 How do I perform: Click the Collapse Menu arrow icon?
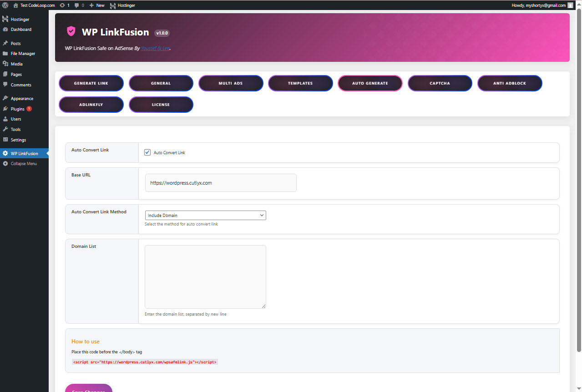pyautogui.click(x=5, y=163)
